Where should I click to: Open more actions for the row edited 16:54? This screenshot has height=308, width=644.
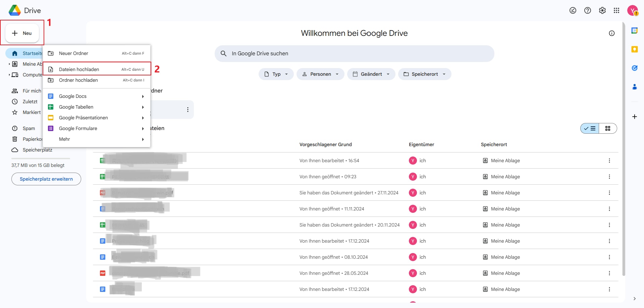coord(609,161)
